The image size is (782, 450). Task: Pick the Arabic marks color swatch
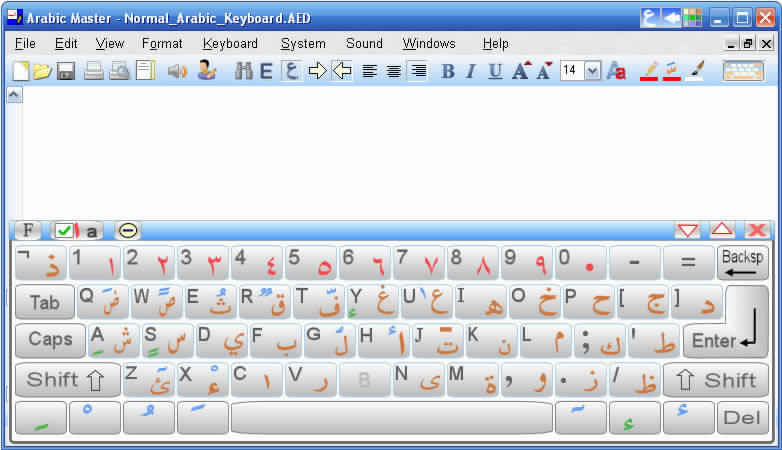coord(672,71)
